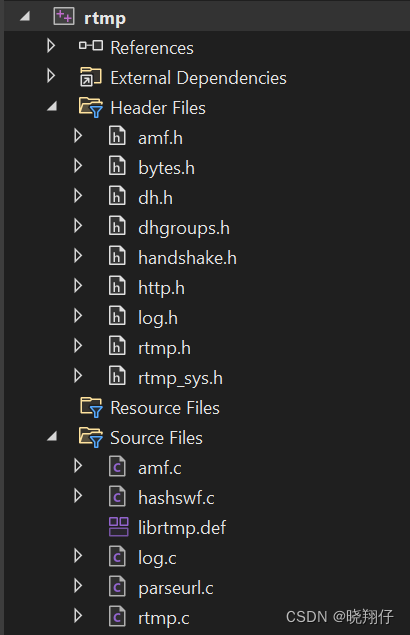
Task: Click the Source Files filter folder icon
Action: 91,437
